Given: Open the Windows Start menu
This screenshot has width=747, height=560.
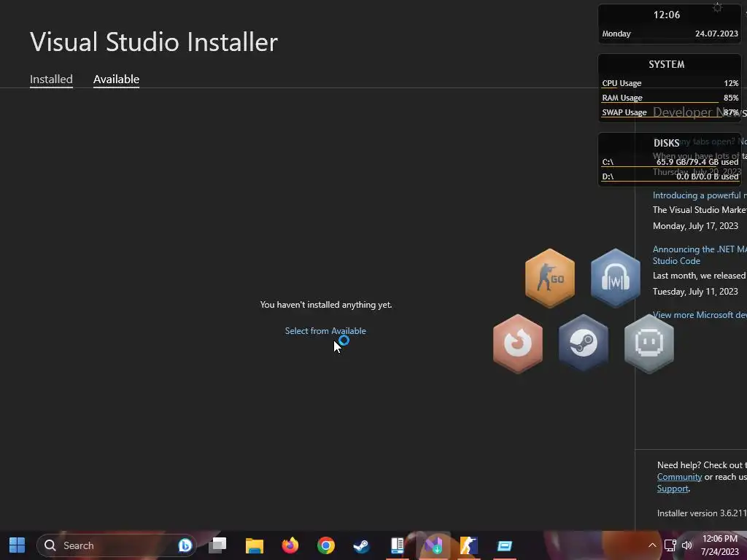Looking at the screenshot, I should (x=18, y=545).
